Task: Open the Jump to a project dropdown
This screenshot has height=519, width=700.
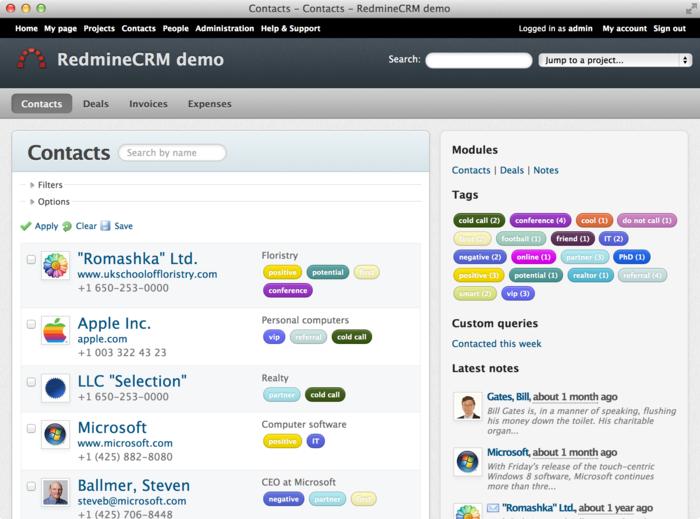Action: point(615,60)
